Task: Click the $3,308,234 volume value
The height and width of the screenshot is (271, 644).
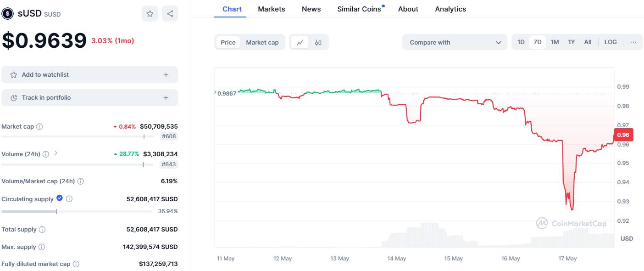Action: coord(161,154)
